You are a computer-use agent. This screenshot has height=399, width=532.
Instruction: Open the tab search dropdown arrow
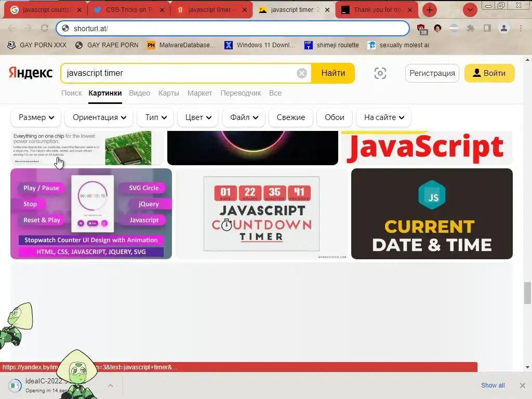(470, 10)
